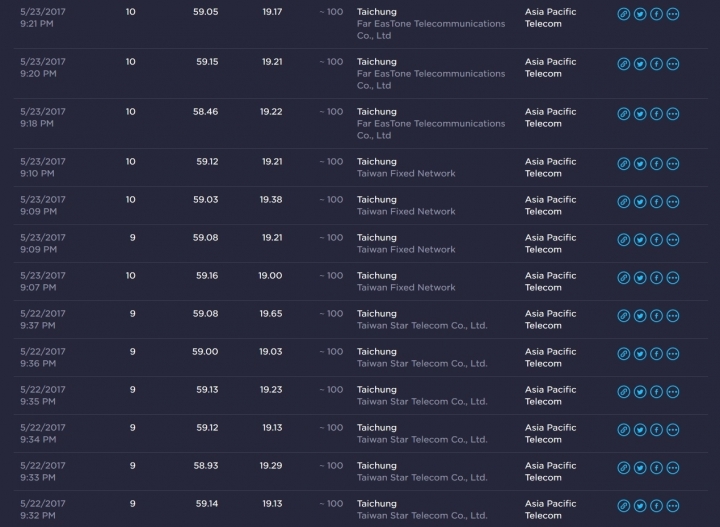Viewport: 720px width, 527px height.
Task: Copy link for 5/23/2017 9:21 PM result
Action: 623,14
